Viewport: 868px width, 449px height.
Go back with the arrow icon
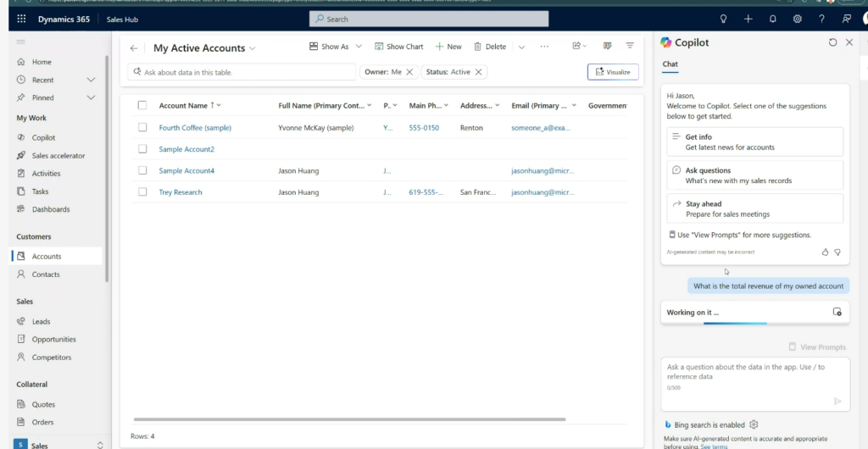(133, 48)
